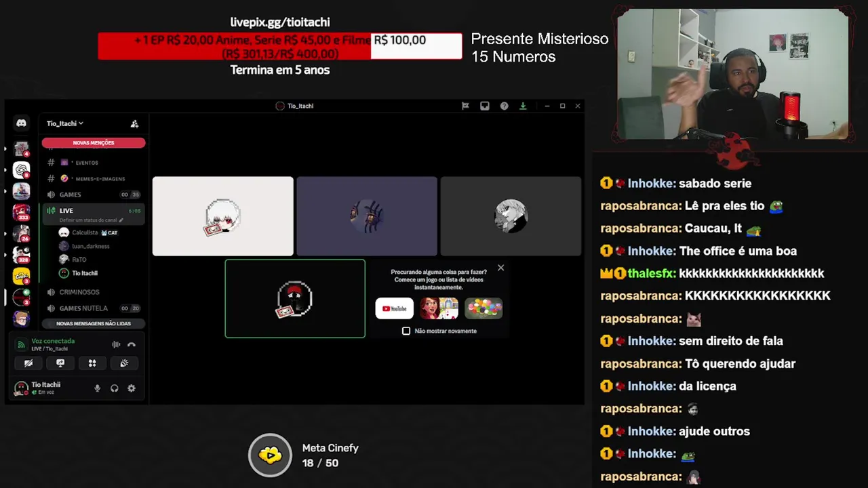Screen dimensions: 868x488
Task: Click the invite people icon beside Tio_Itachi
Action: coord(134,123)
